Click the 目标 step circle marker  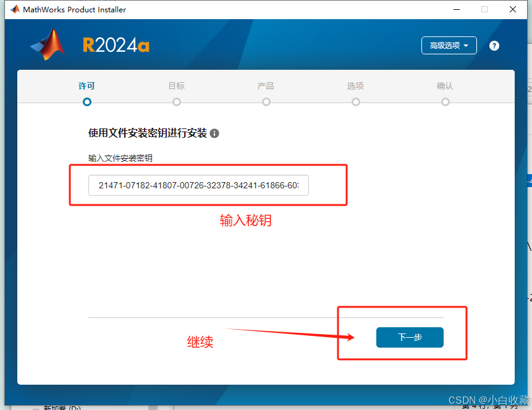point(177,102)
